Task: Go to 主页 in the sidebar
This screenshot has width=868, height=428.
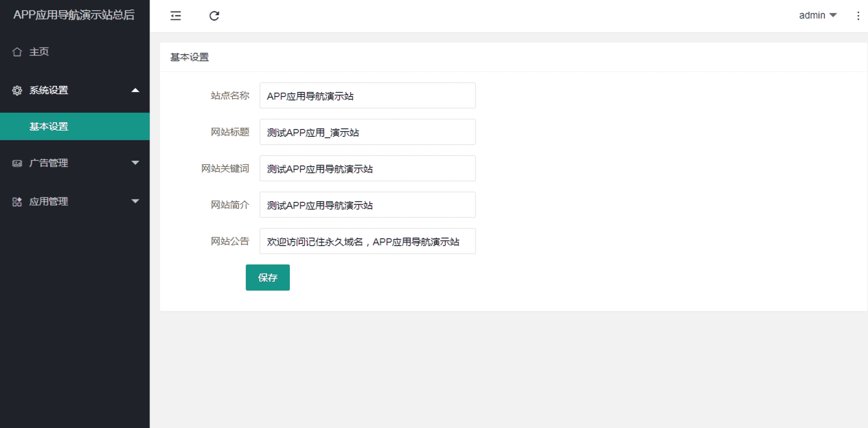Action: click(39, 52)
